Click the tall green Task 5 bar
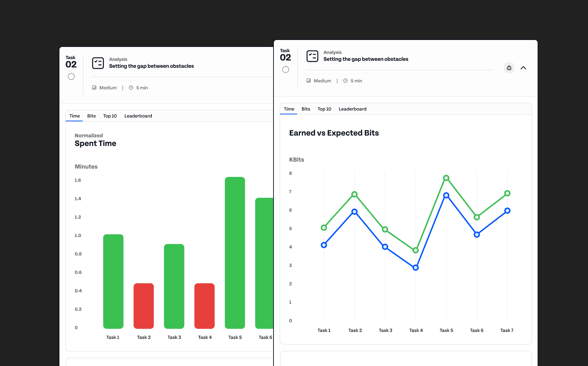This screenshot has height=366, width=588. tap(235, 253)
